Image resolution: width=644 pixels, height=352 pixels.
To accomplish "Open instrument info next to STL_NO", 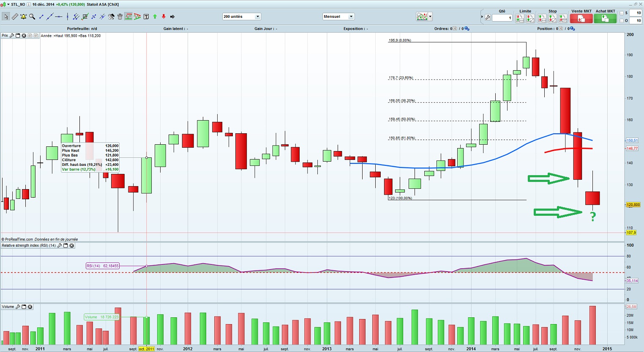I will 28,4.
